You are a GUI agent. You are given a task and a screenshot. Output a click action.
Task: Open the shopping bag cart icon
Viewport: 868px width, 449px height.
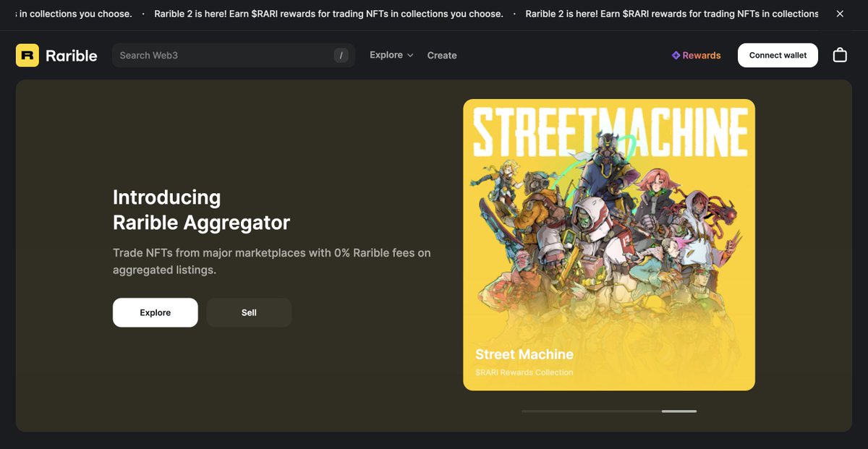click(840, 55)
